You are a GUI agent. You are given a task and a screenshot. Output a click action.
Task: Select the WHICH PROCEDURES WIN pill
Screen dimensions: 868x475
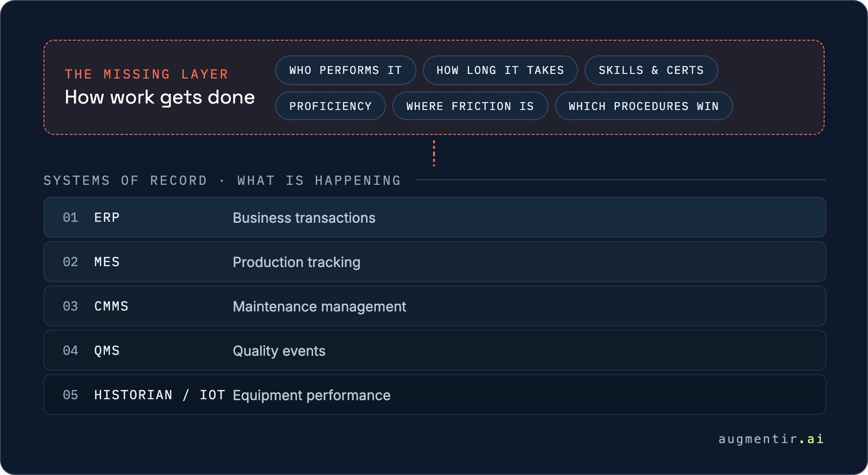(644, 106)
